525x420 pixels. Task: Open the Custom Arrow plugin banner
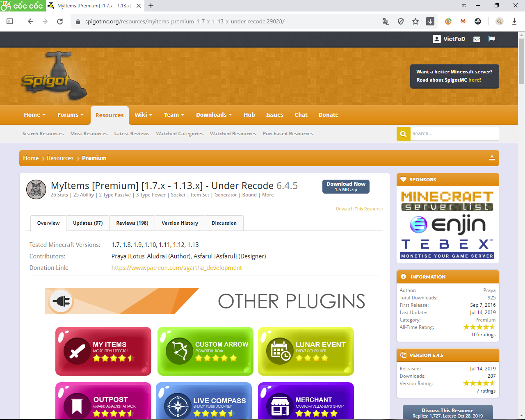pyautogui.click(x=205, y=351)
